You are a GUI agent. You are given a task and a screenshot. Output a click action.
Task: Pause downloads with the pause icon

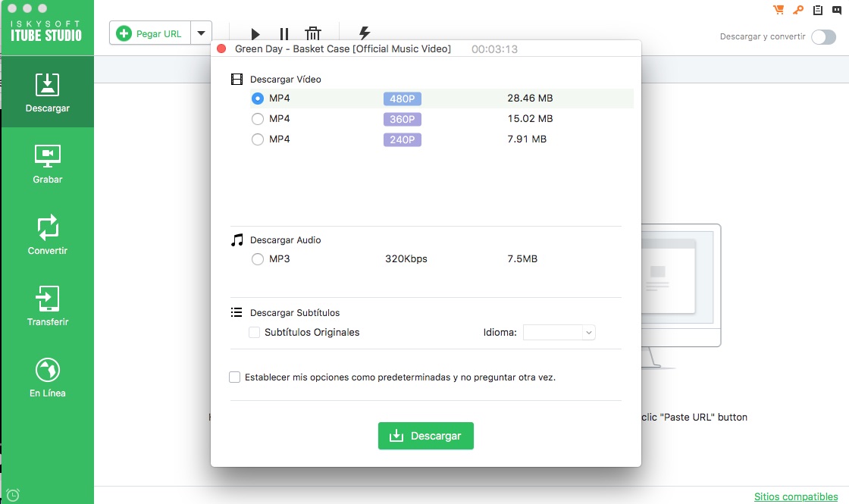[x=284, y=34]
